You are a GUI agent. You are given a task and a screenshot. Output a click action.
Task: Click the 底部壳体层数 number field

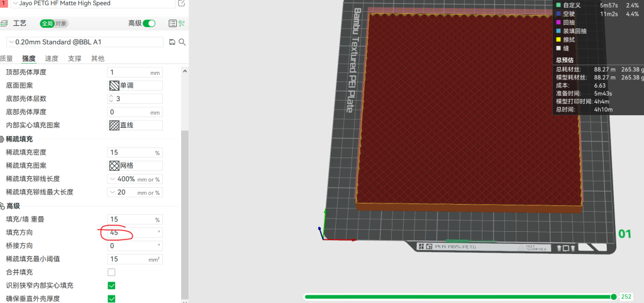pos(135,99)
